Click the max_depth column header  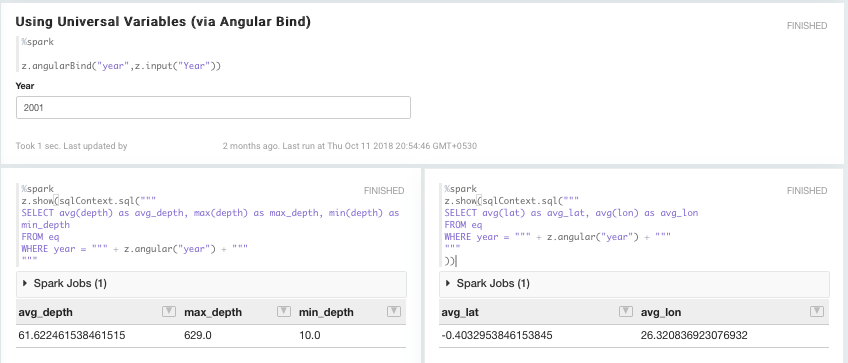click(x=213, y=312)
